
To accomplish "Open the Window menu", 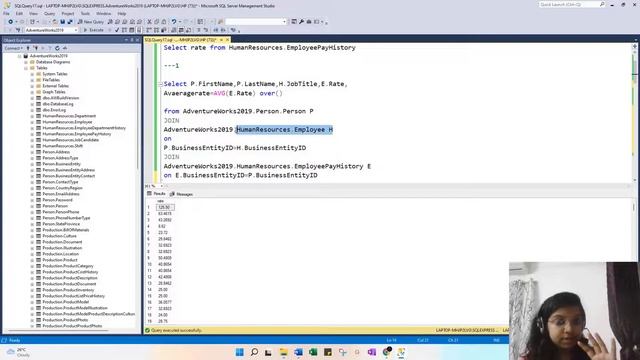I will [104, 13].
